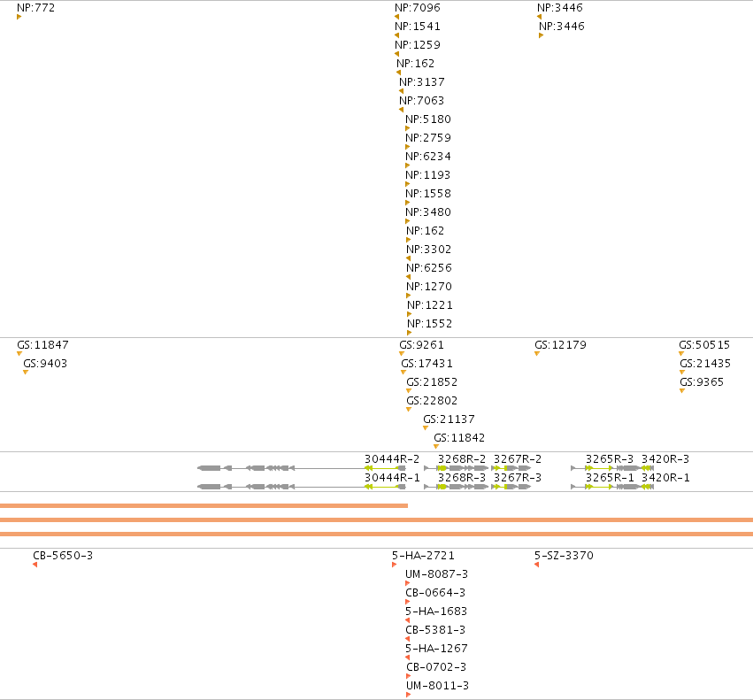Viewport: 753px width, 700px height.
Task: Click the red arrow under CB-5650-3
Action: click(35, 565)
